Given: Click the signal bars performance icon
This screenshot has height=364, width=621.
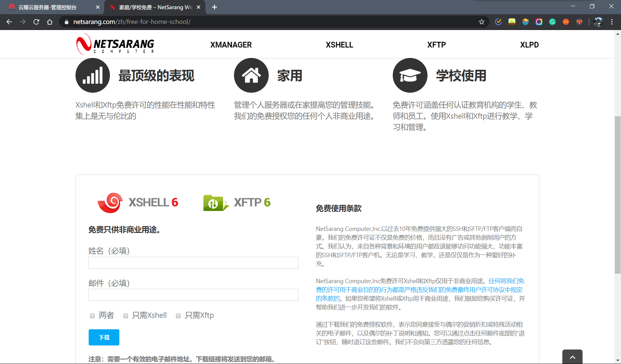Looking at the screenshot, I should click(93, 75).
